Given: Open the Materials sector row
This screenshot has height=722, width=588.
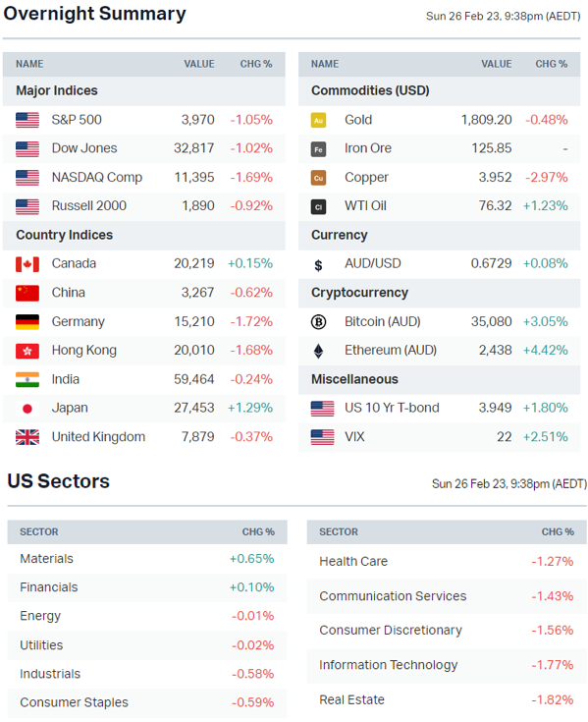Looking at the screenshot, I should [147, 559].
